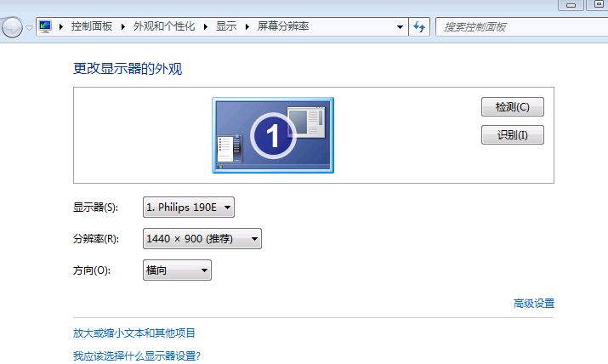The width and height of the screenshot is (608, 364).
Task: Open the 方向 横向 orientation dropdown
Action: click(177, 270)
